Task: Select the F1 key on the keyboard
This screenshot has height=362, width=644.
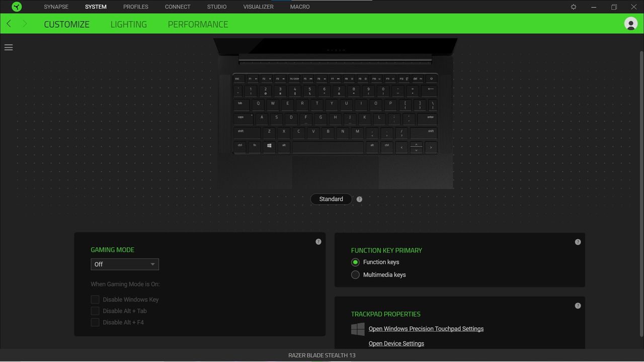Action: tap(252, 79)
